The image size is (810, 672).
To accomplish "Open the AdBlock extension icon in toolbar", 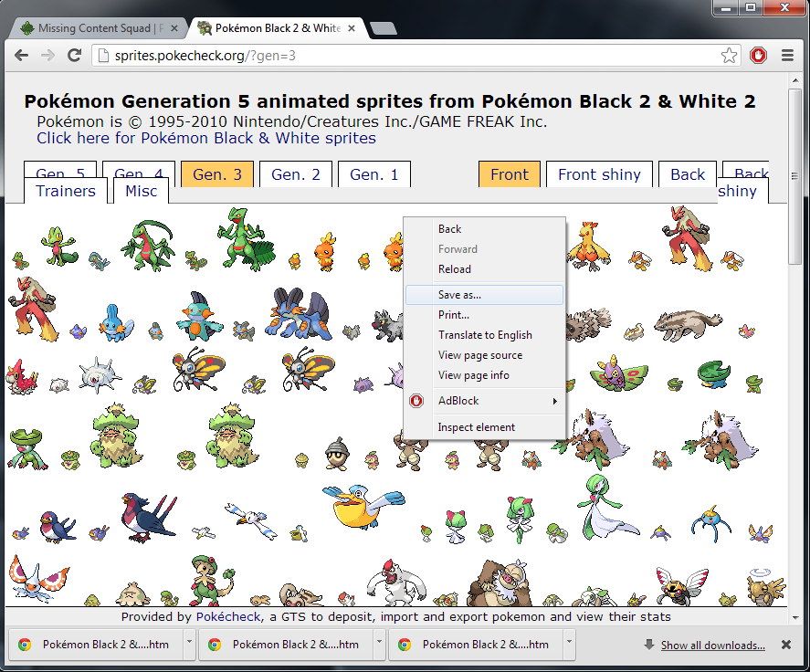I will click(758, 56).
